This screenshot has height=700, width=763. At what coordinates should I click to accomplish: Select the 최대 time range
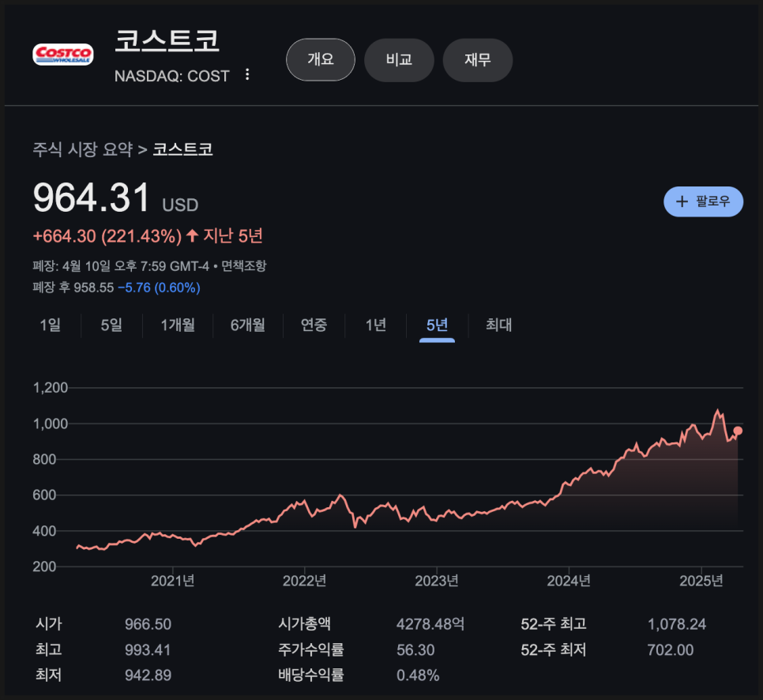point(498,325)
